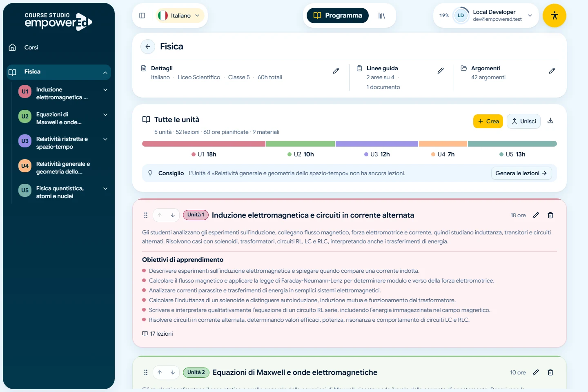Click the 1 documento text
Image resolution: width=588 pixels, height=392 pixels.
pos(383,87)
